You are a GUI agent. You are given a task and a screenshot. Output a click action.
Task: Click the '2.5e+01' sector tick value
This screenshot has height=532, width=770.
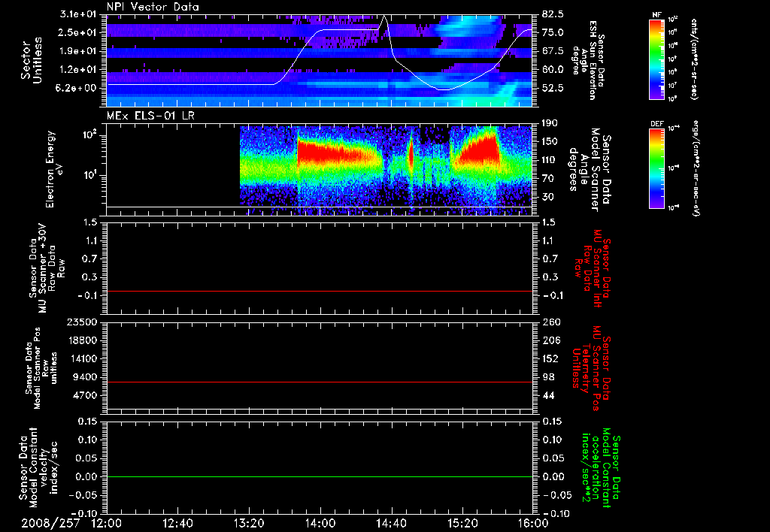pos(78,32)
